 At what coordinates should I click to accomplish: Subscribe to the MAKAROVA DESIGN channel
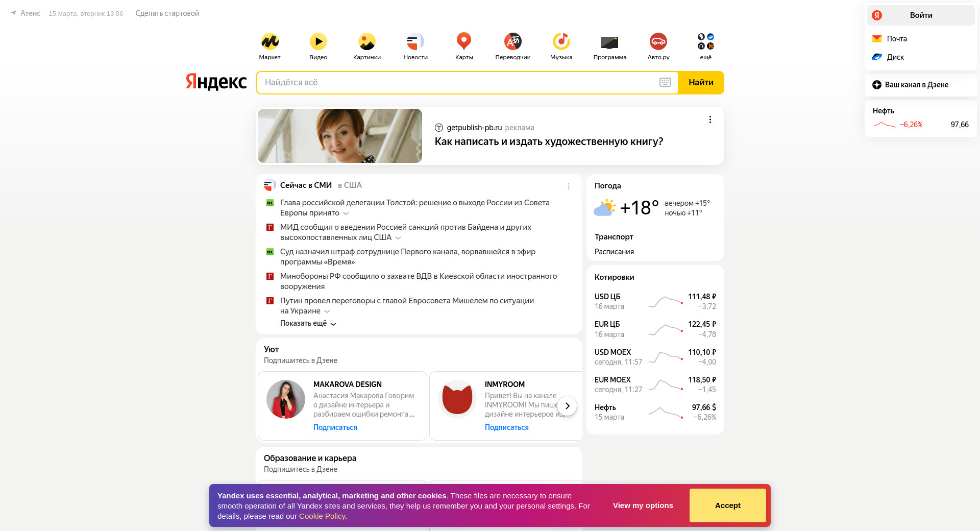[335, 427]
